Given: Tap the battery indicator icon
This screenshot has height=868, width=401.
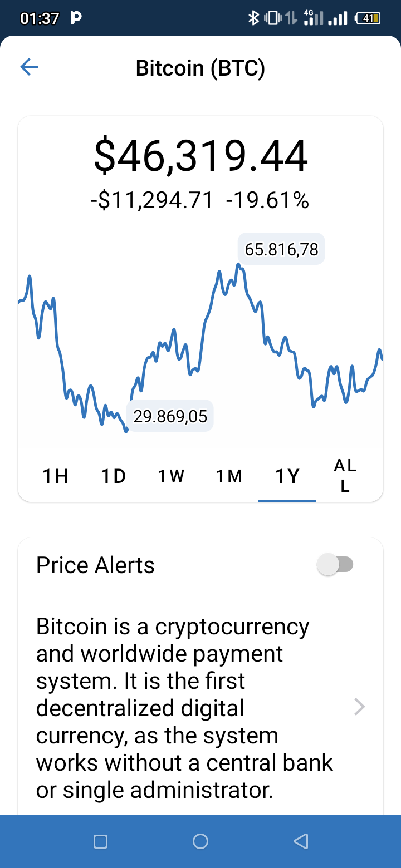Looking at the screenshot, I should 368,18.
